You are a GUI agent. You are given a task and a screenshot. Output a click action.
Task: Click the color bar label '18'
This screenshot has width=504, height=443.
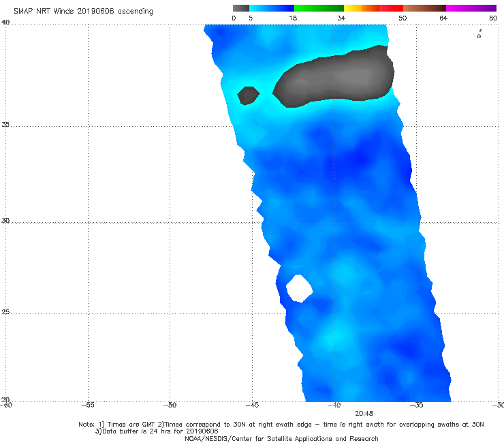(293, 18)
